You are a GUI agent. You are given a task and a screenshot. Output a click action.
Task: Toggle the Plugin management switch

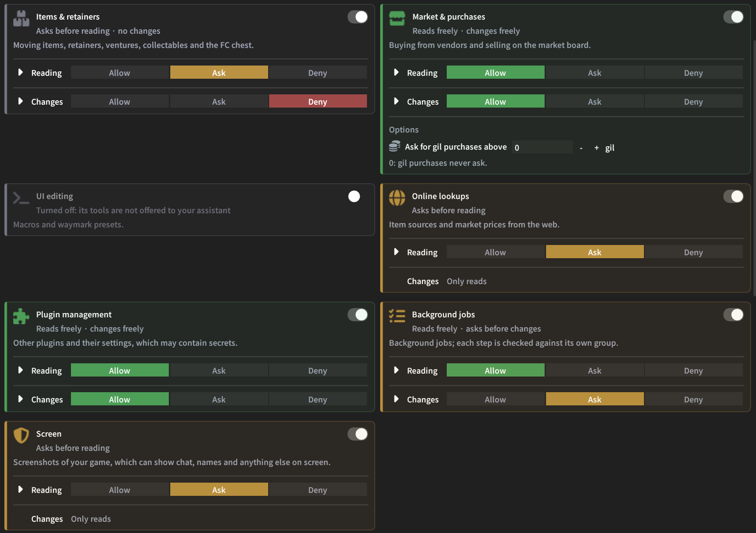pos(358,314)
